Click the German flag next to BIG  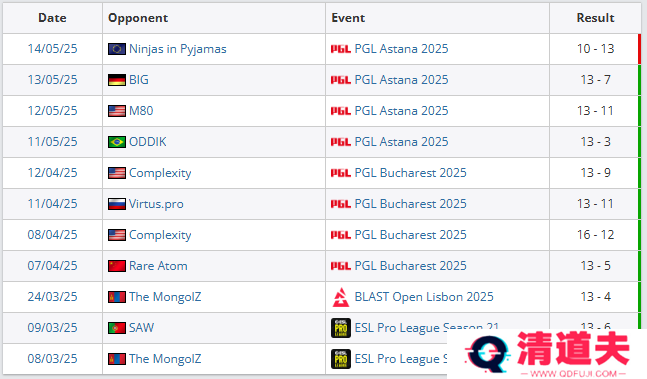(117, 80)
